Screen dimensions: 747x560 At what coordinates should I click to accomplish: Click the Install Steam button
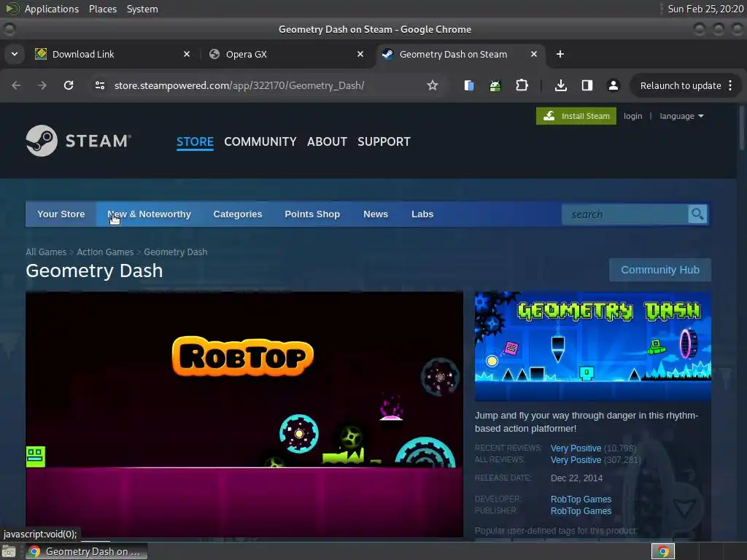click(x=576, y=116)
